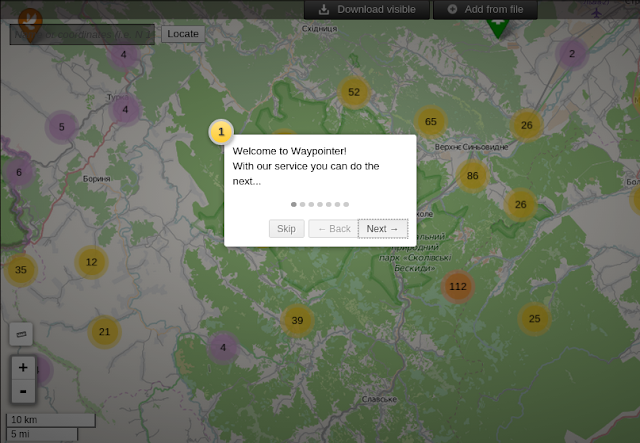
Task: Click the Бориня town label
Action: coord(97,179)
